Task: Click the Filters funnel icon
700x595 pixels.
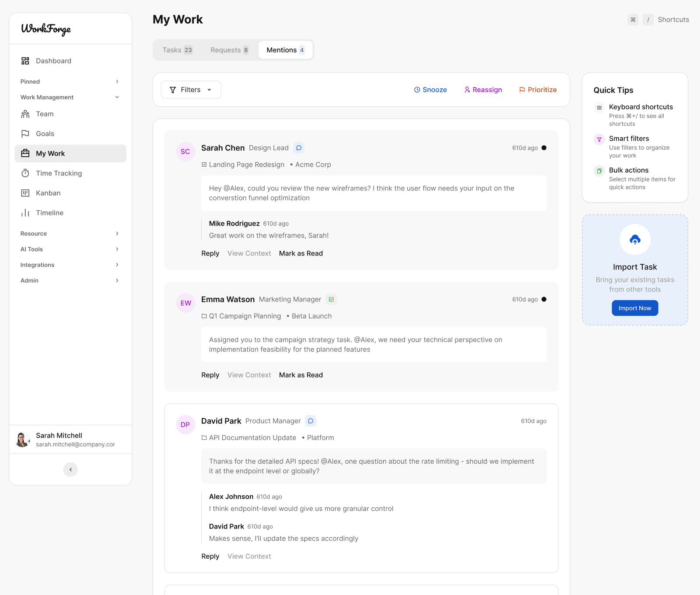Action: click(x=172, y=90)
